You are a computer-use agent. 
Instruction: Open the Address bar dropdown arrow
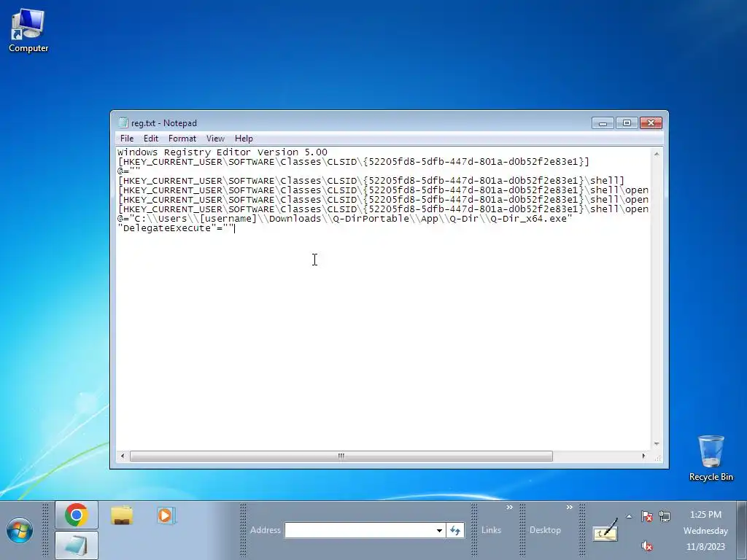coord(439,530)
